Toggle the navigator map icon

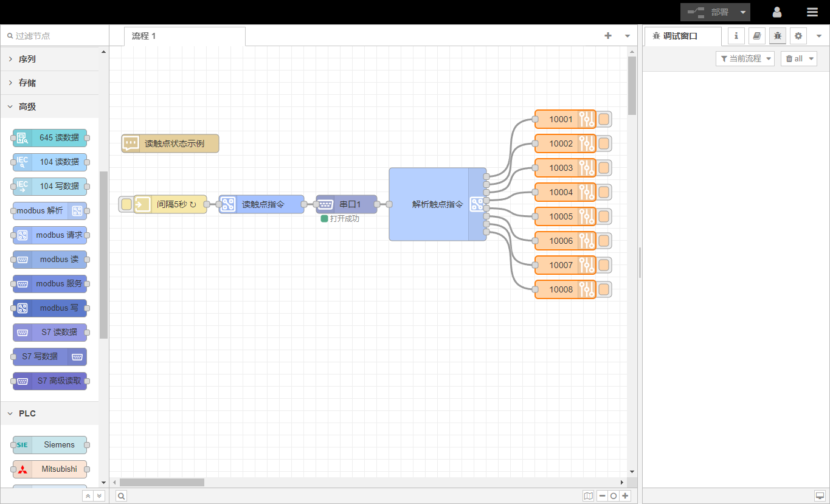(x=588, y=496)
